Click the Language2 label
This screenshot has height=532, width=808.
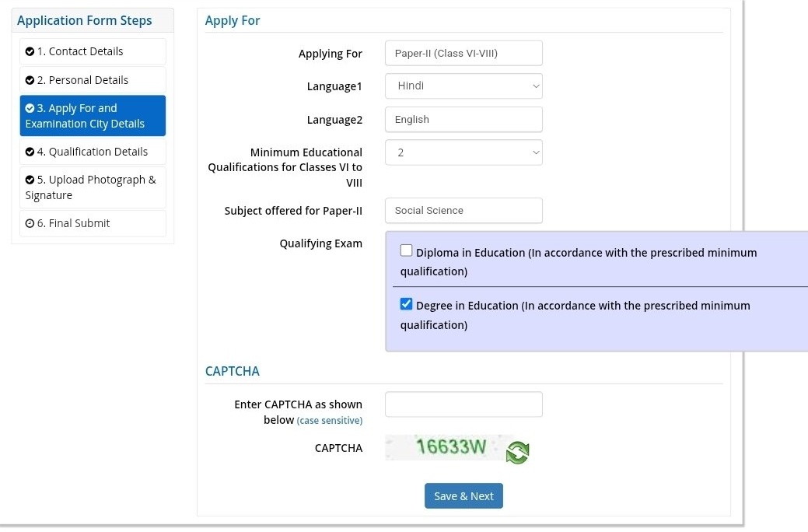[x=334, y=120]
